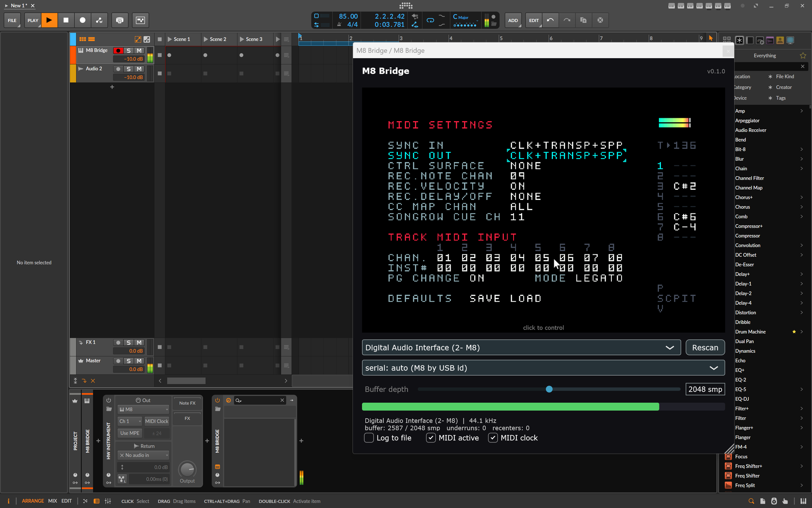Arm global record in transport bar

click(82, 20)
